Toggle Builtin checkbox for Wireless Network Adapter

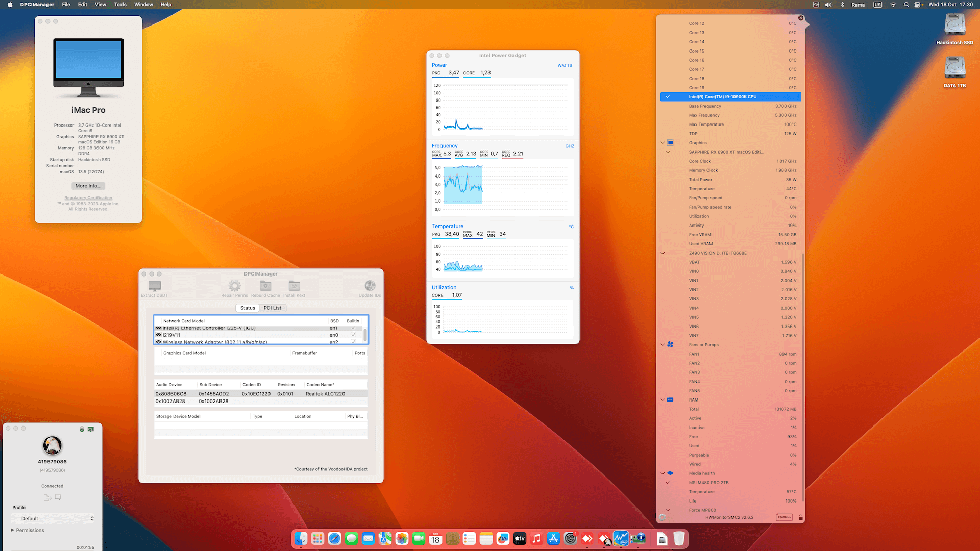pos(353,342)
